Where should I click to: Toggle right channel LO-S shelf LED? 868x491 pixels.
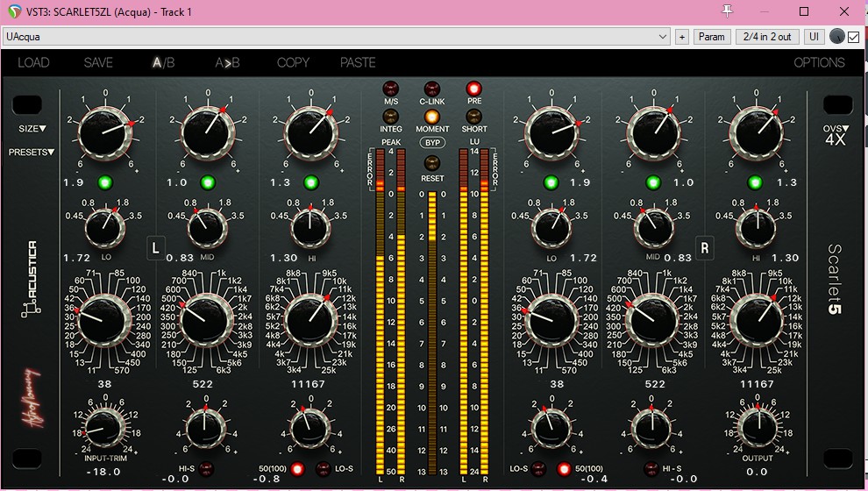[x=538, y=469]
